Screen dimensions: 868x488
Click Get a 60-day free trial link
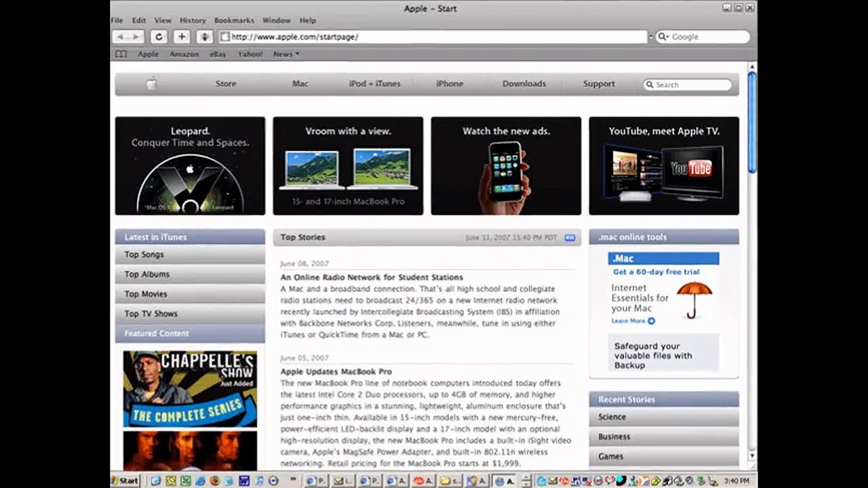(x=656, y=272)
